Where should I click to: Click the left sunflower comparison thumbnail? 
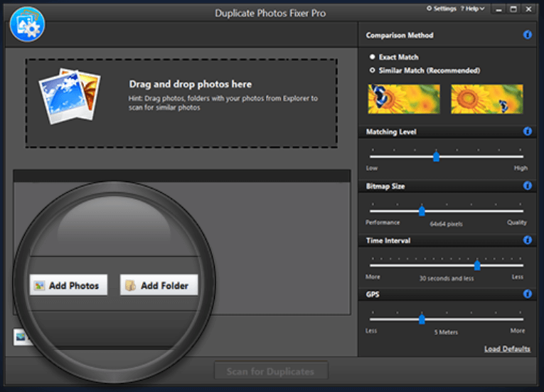coord(404,99)
